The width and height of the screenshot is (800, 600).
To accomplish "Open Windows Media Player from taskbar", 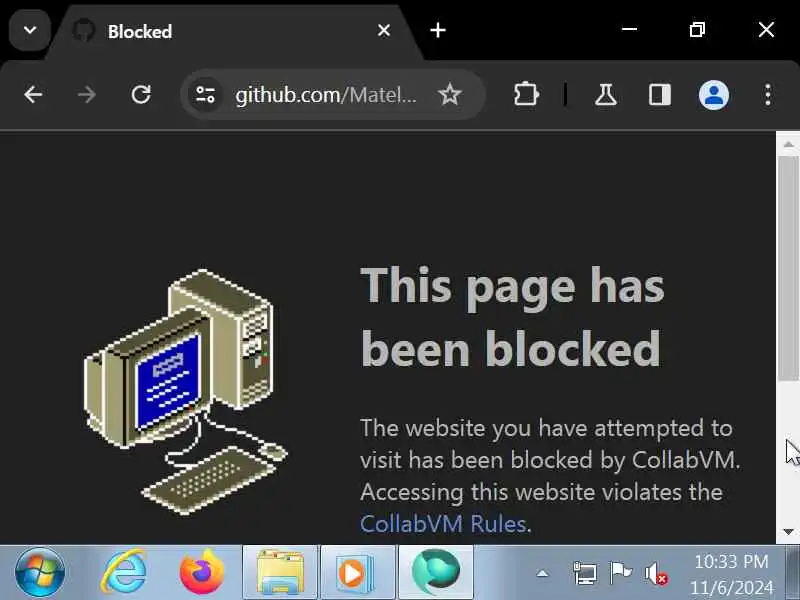I will [357, 572].
